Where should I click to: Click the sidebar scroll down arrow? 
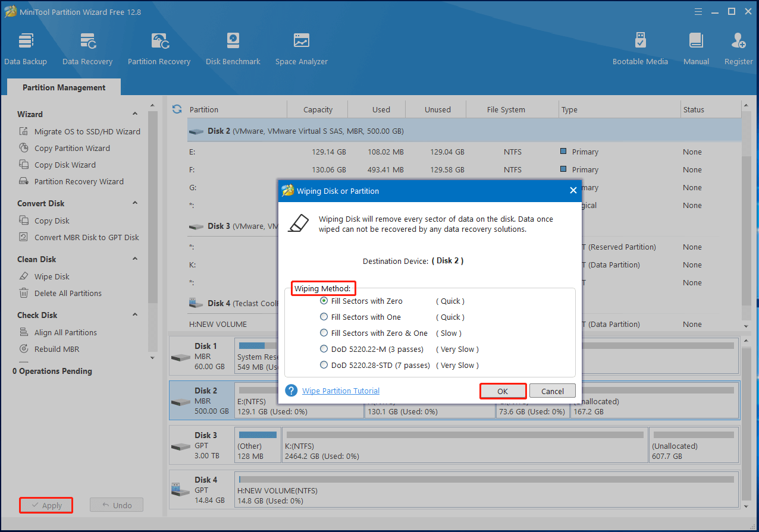coord(152,357)
